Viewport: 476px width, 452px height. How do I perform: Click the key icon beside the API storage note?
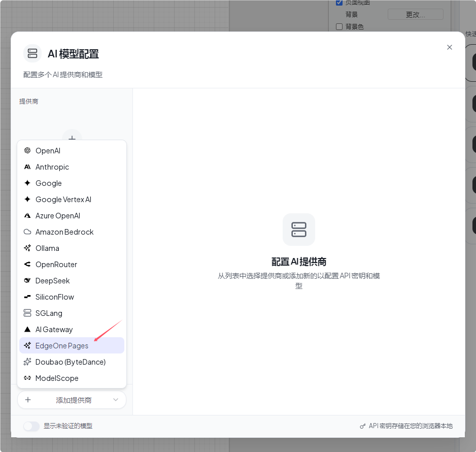362,426
